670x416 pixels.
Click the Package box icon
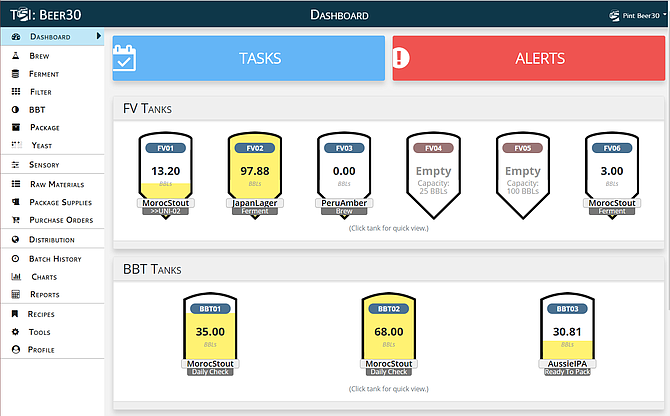(x=16, y=127)
